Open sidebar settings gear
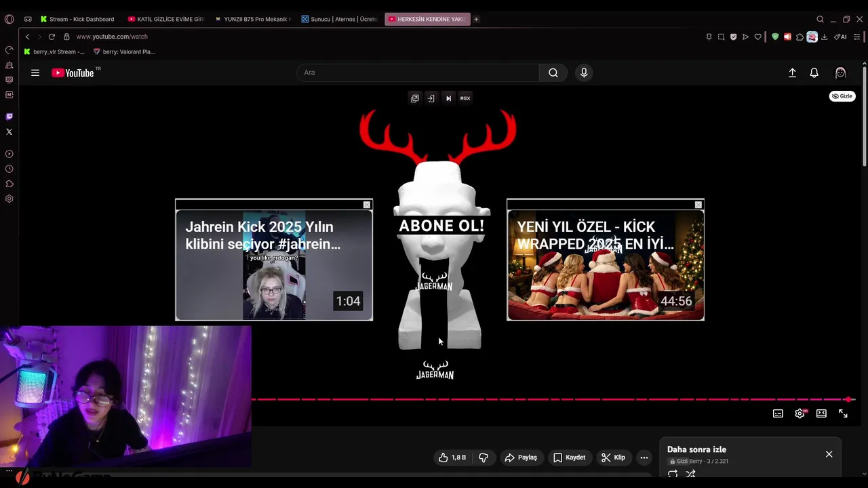Screen dimensions: 868x488 (9, 199)
